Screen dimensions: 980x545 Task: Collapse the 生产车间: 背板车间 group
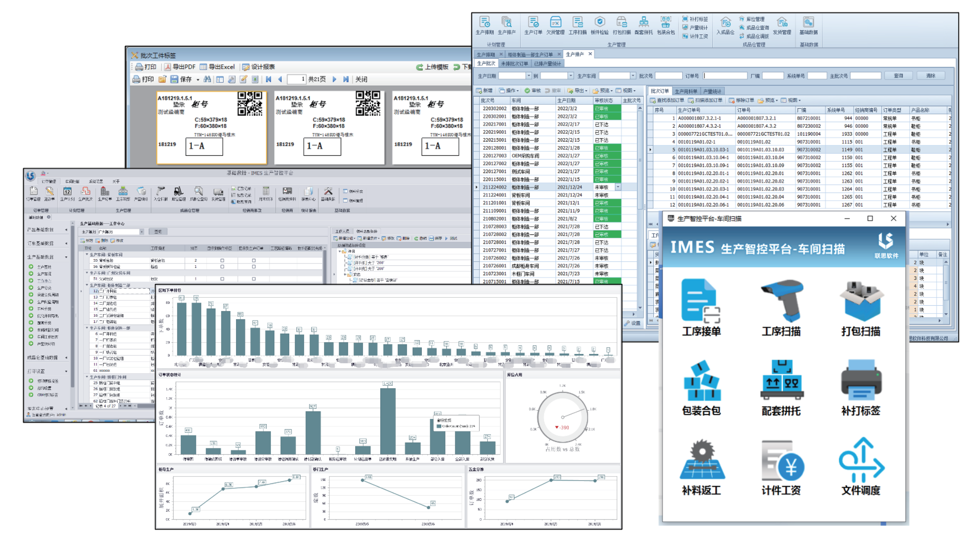pyautogui.click(x=87, y=255)
